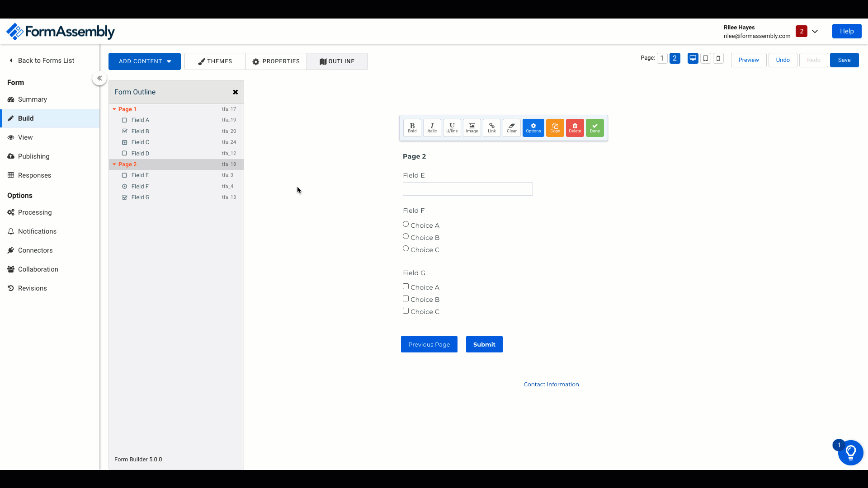Click the Save button
868x488 pixels.
(844, 60)
